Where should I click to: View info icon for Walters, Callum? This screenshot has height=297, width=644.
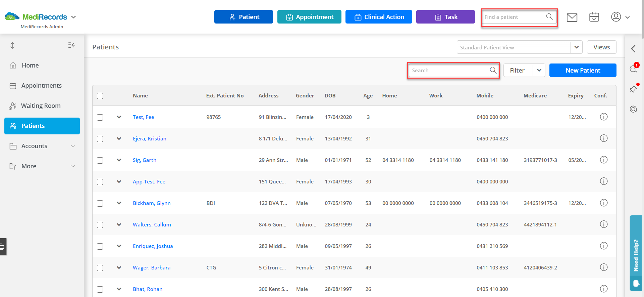point(604,224)
